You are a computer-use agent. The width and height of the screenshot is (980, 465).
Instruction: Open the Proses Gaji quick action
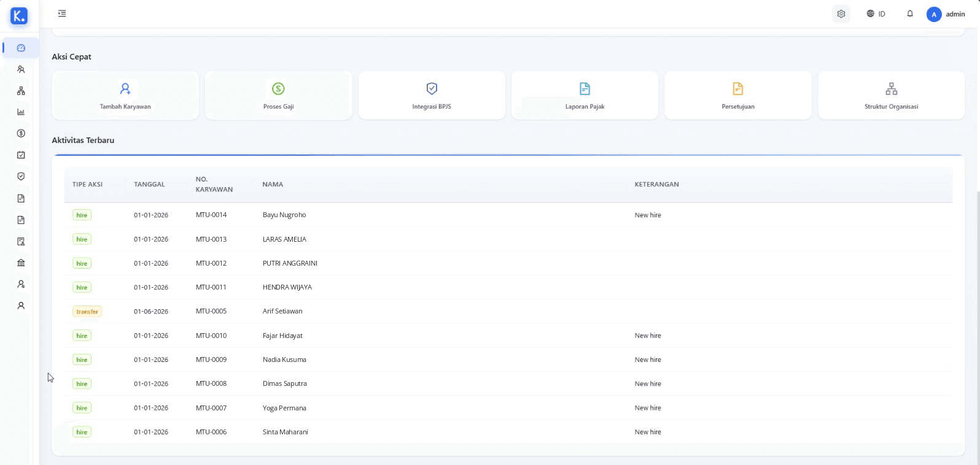pos(278,95)
